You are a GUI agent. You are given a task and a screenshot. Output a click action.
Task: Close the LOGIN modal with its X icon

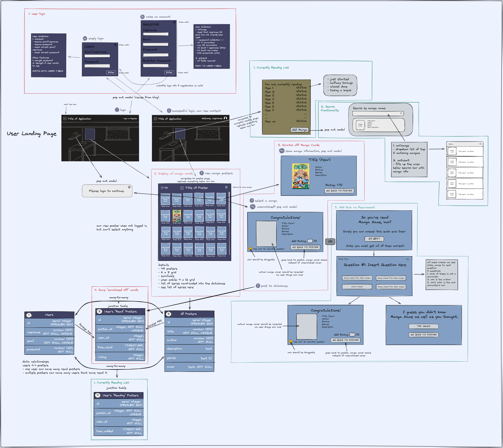tap(115, 45)
